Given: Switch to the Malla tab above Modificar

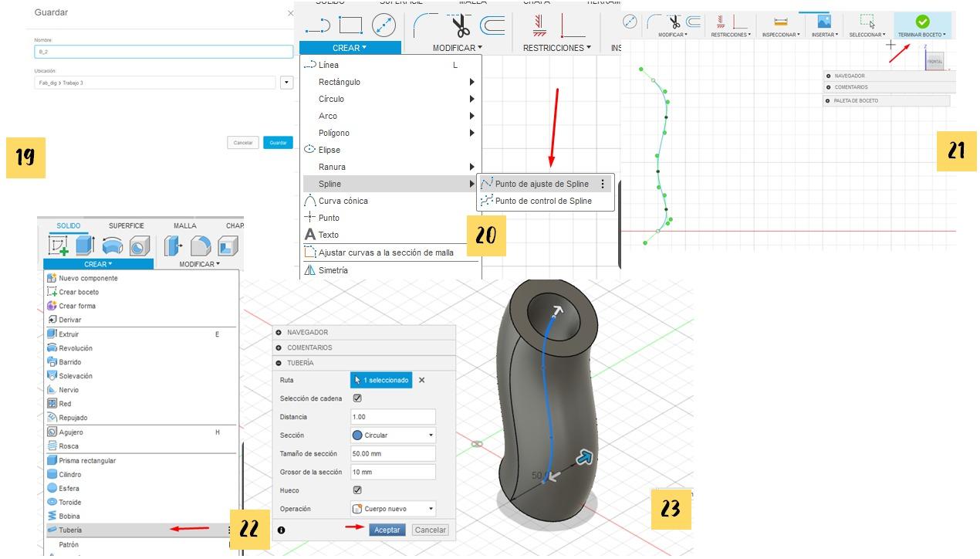Looking at the screenshot, I should click(x=185, y=225).
